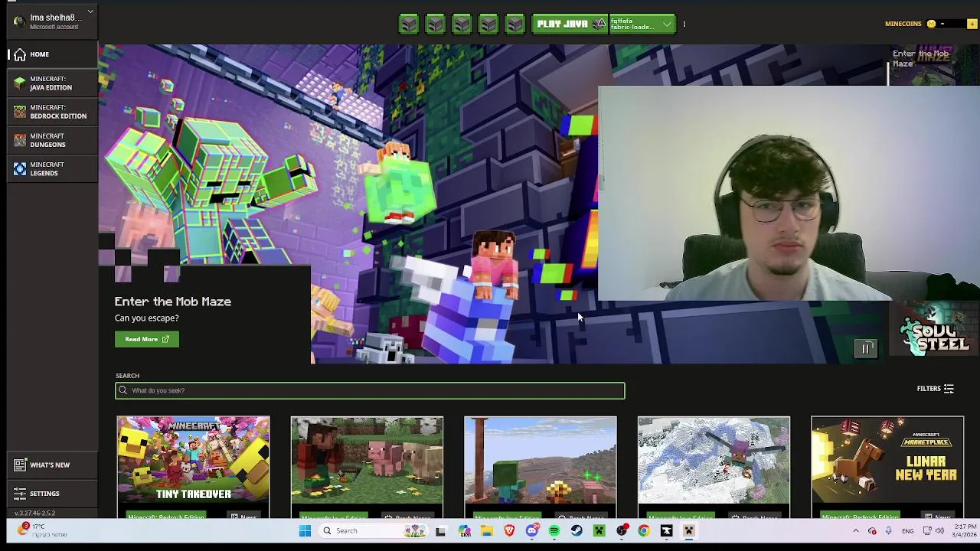Click the magnifier icon in search field
Viewport: 980px width, 551px height.
pos(122,390)
